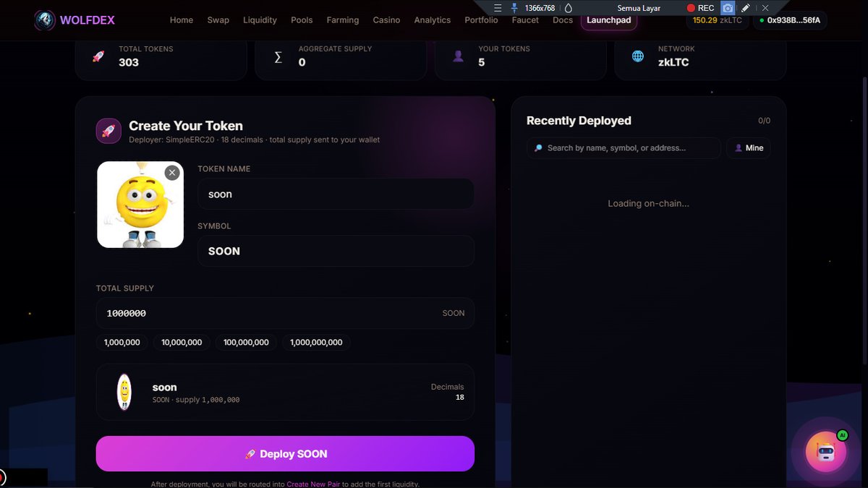The image size is (868, 488).
Task: Click the 'Loading on-chain...' text
Action: pos(648,203)
